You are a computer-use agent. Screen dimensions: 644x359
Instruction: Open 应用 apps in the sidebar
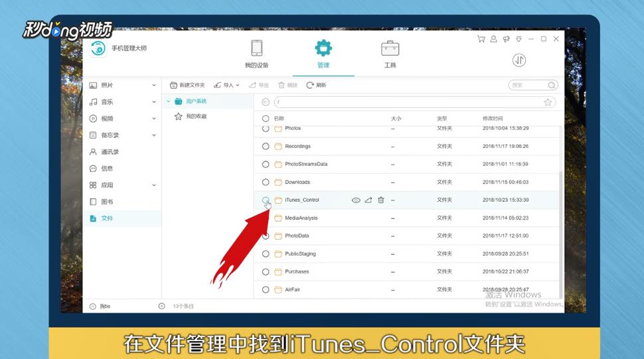pos(106,185)
